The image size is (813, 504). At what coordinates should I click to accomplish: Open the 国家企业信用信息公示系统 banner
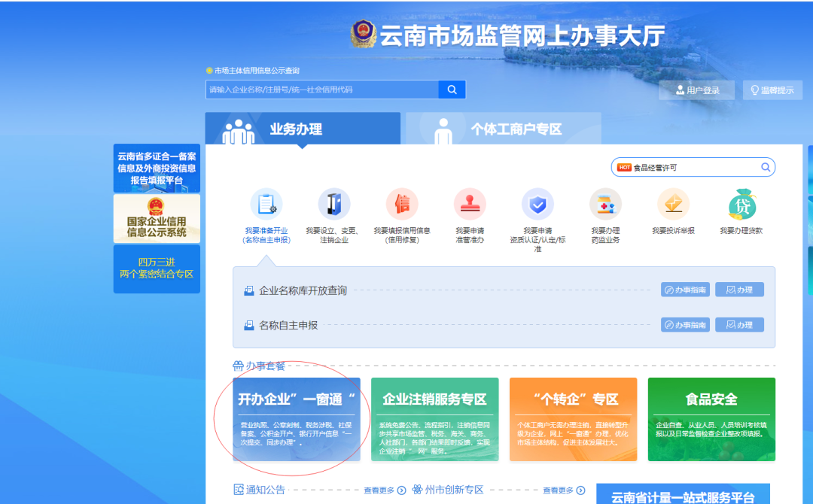pos(157,219)
